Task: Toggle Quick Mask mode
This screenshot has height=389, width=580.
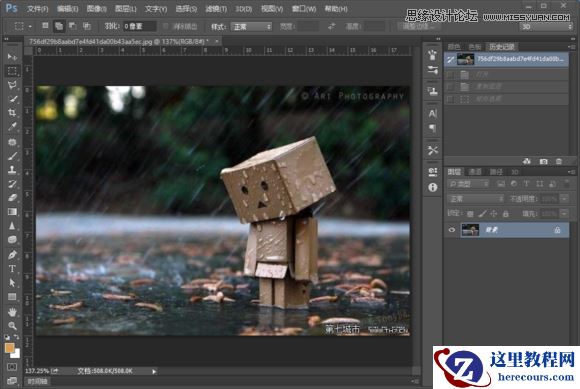Action: click(12, 367)
